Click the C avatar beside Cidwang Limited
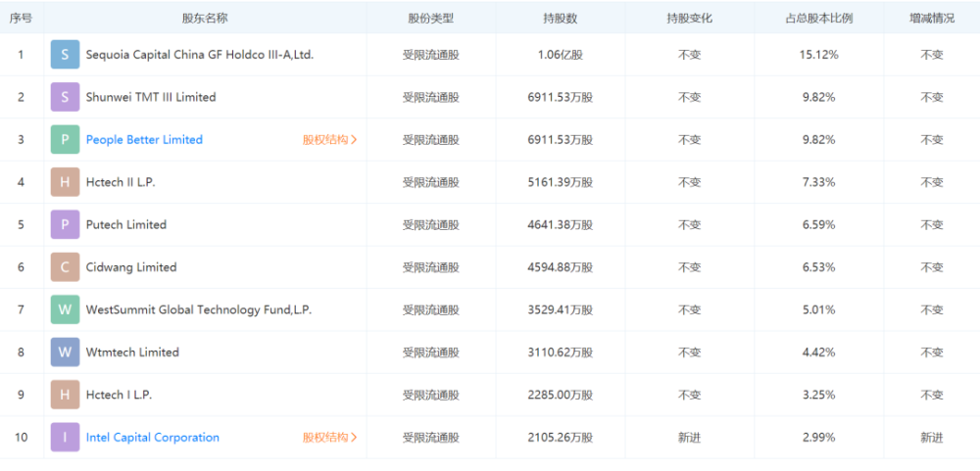980x471 pixels. 65,266
